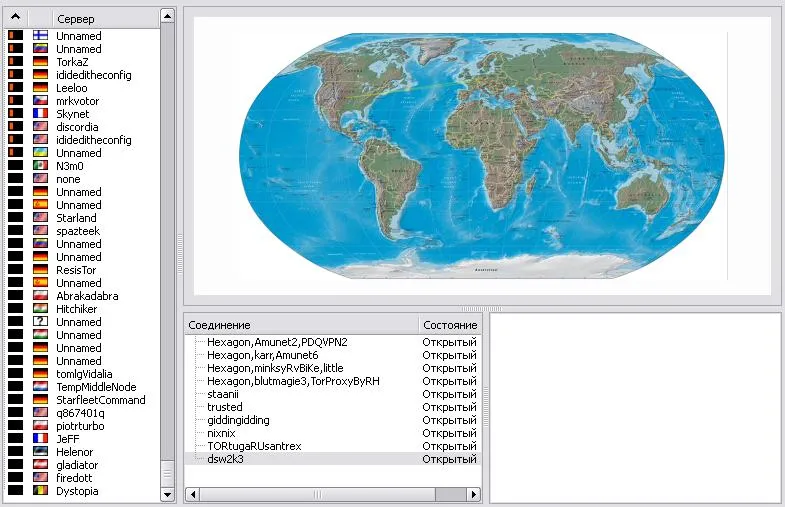Click the Czech flag next to mrkvotor
Screen dimensions: 785x507
[x=41, y=101]
